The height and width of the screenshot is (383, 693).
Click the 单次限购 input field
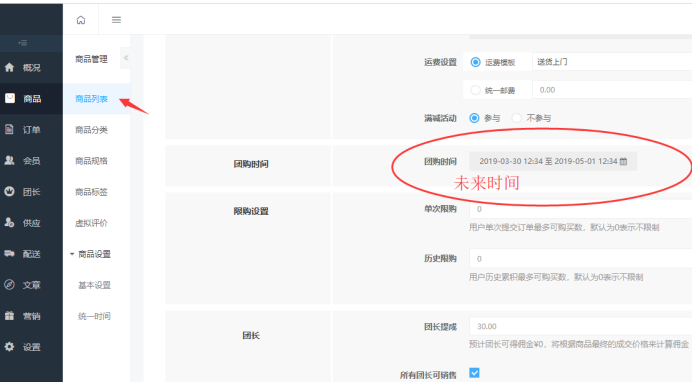[581, 209]
